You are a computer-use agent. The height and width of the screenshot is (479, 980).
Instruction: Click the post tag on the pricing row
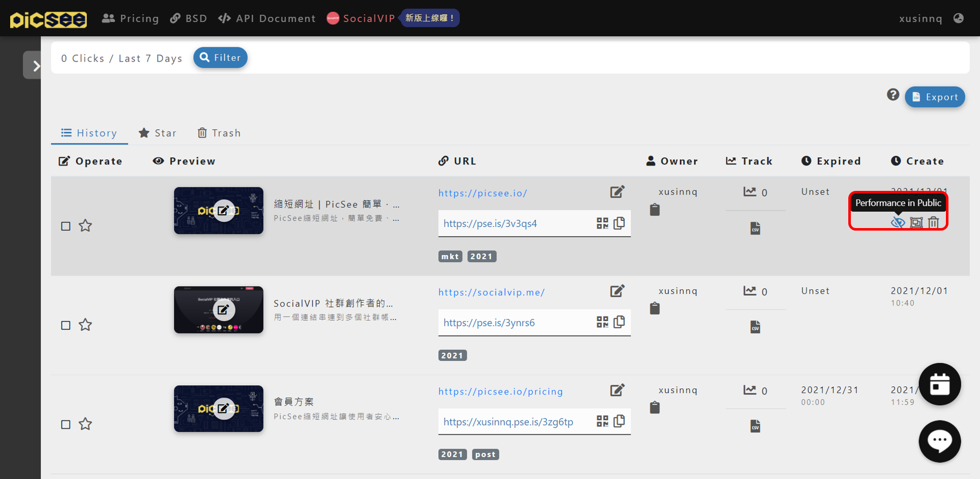click(x=486, y=454)
